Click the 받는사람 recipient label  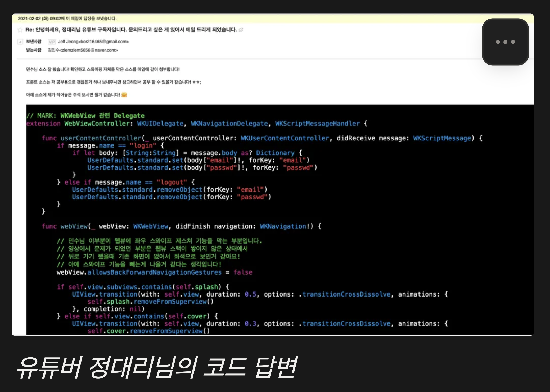click(x=34, y=50)
